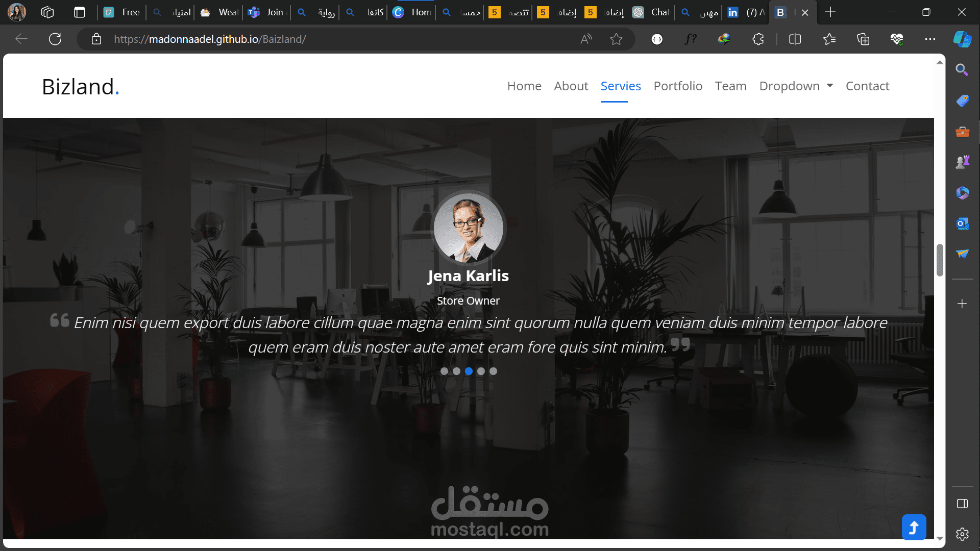Viewport: 980px width, 551px height.
Task: Click the blue scroll-to-top arrow button
Action: [x=914, y=527]
